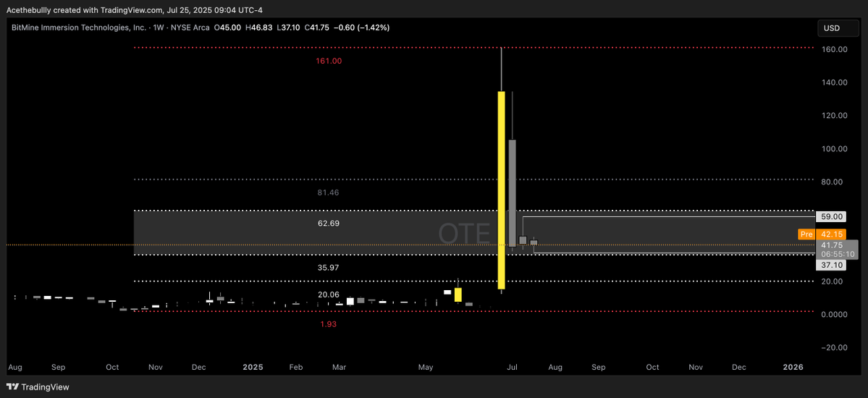The width and height of the screenshot is (868, 398).
Task: Click the 41.75 current price label
Action: pyautogui.click(x=832, y=245)
